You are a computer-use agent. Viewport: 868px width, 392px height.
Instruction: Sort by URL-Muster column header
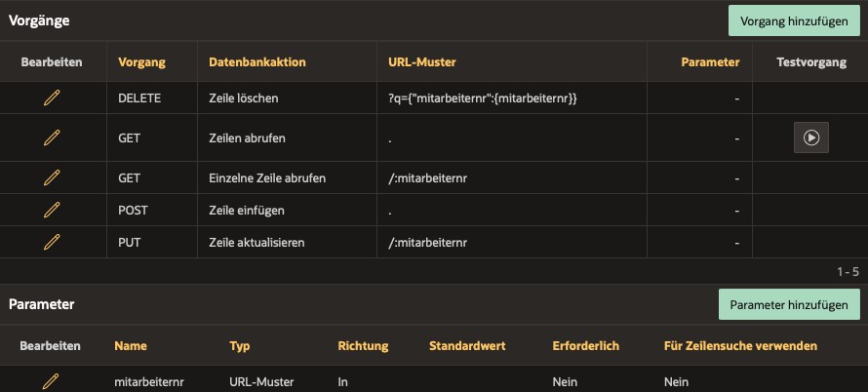coord(422,62)
